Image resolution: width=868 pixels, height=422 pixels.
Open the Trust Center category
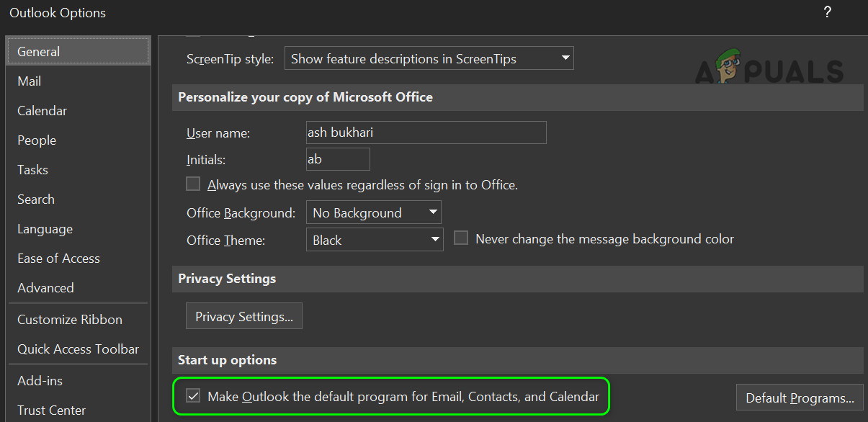[x=51, y=410]
